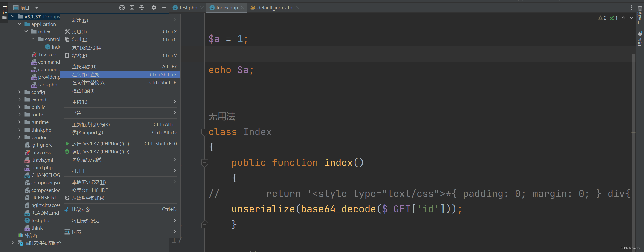Open 本地历史记录(H) submenu
Image resolution: width=644 pixels, height=252 pixels.
click(120, 182)
